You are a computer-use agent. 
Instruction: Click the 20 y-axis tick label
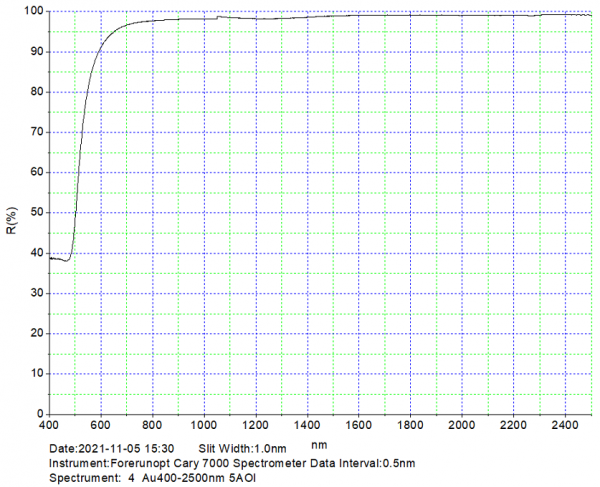tap(35, 333)
